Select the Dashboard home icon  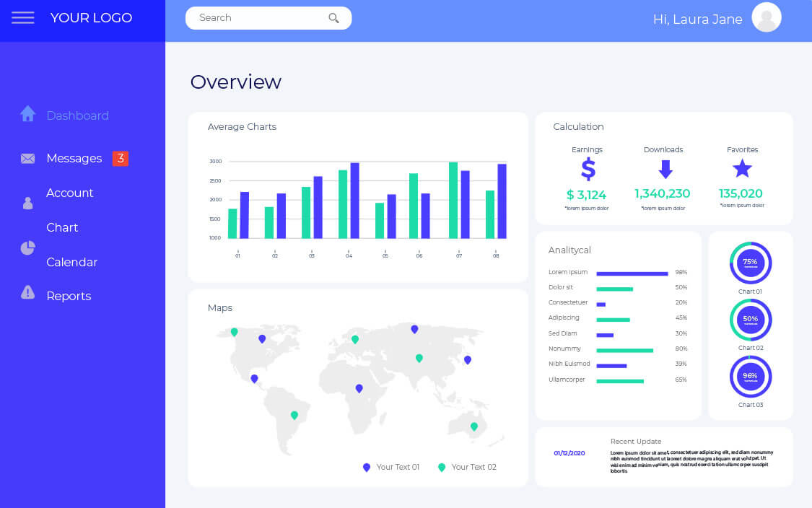pos(27,113)
